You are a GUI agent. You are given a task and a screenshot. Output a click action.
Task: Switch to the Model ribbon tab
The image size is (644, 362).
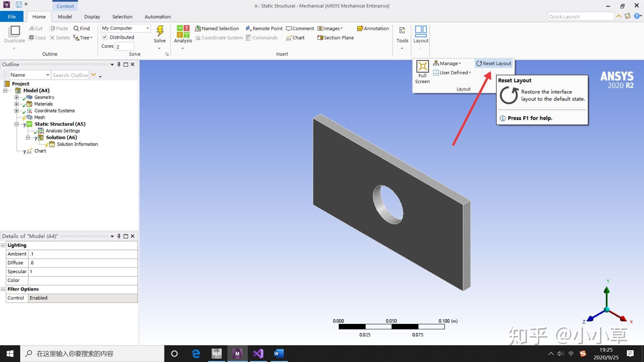[65, 17]
